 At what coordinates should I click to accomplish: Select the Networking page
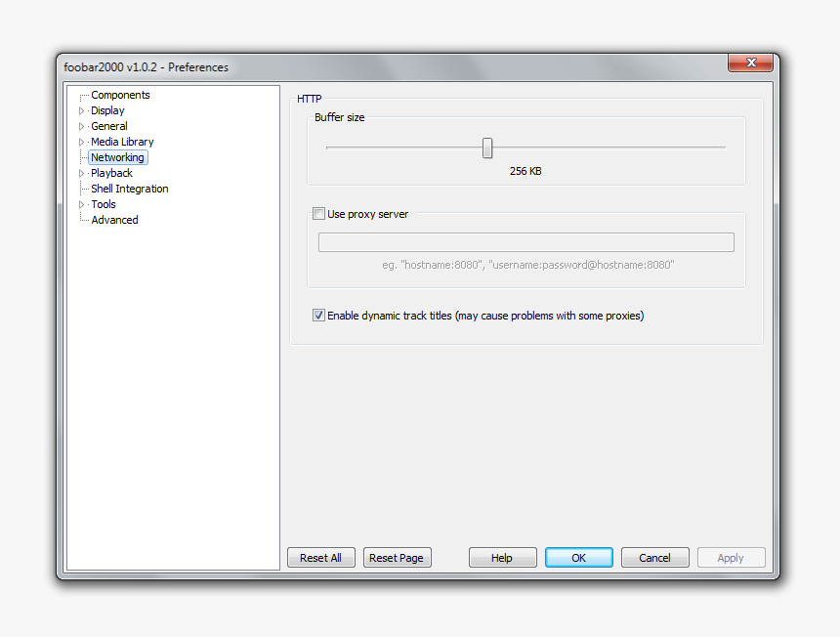tap(117, 157)
